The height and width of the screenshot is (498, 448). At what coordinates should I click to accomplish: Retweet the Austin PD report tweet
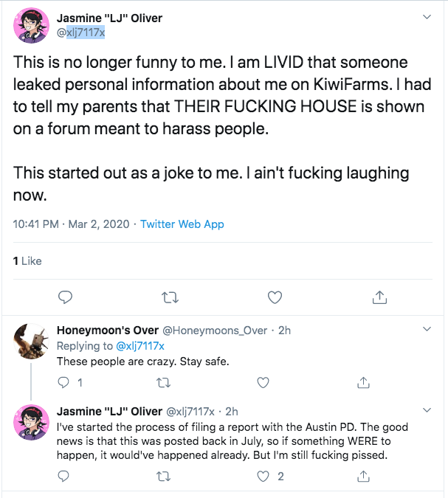click(164, 477)
